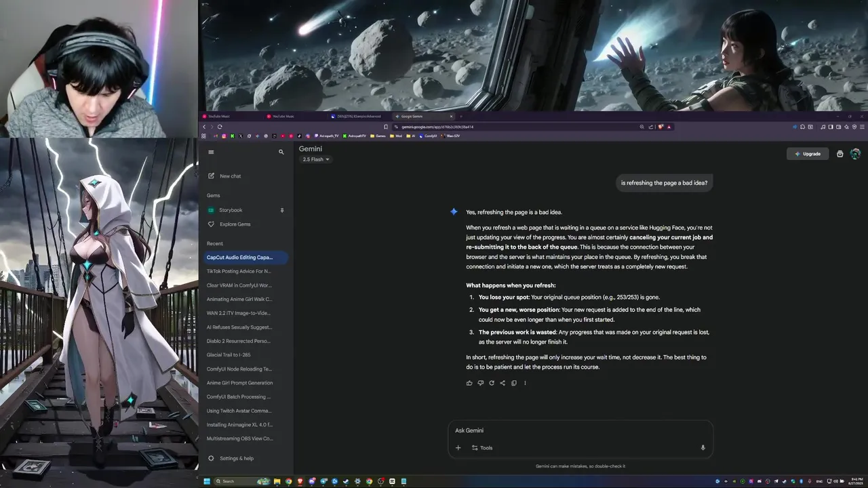Click the browser reload icon
The width and height of the screenshot is (868, 488).
point(219,127)
